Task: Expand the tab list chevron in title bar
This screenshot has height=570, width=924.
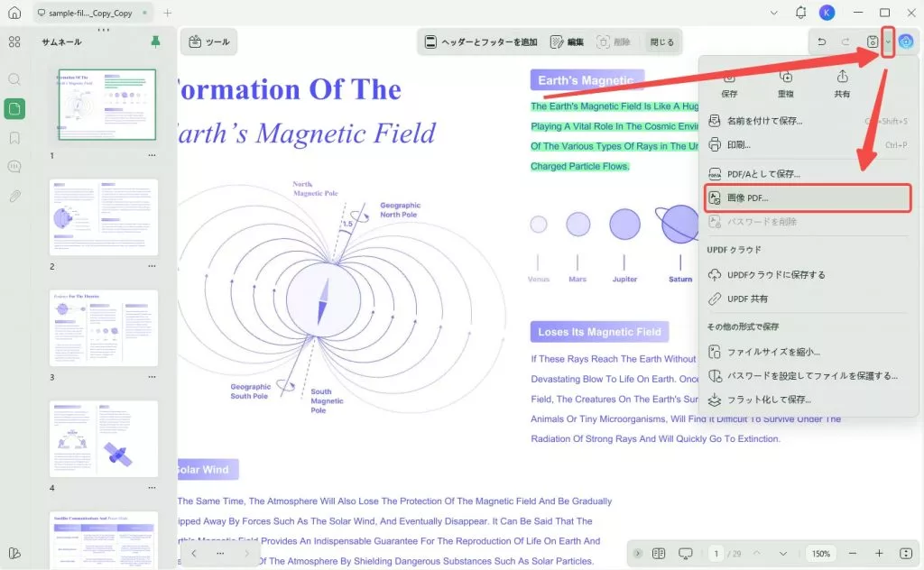Action: (773, 13)
